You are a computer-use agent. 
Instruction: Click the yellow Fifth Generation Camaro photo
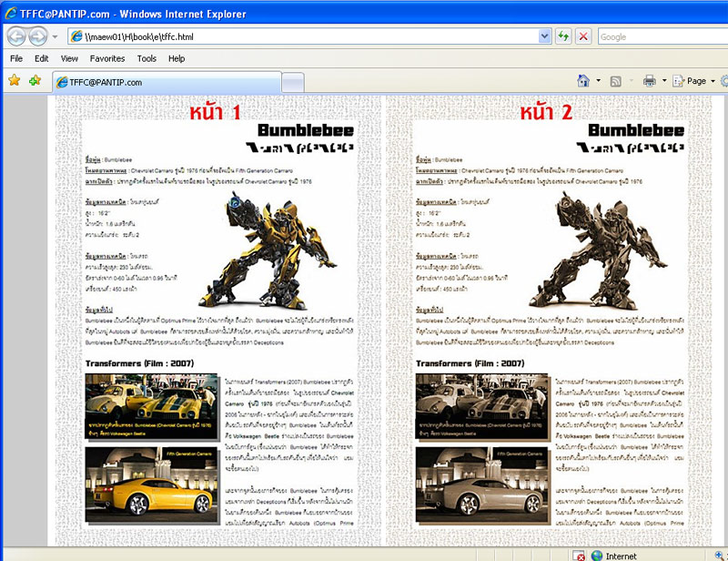pos(151,484)
